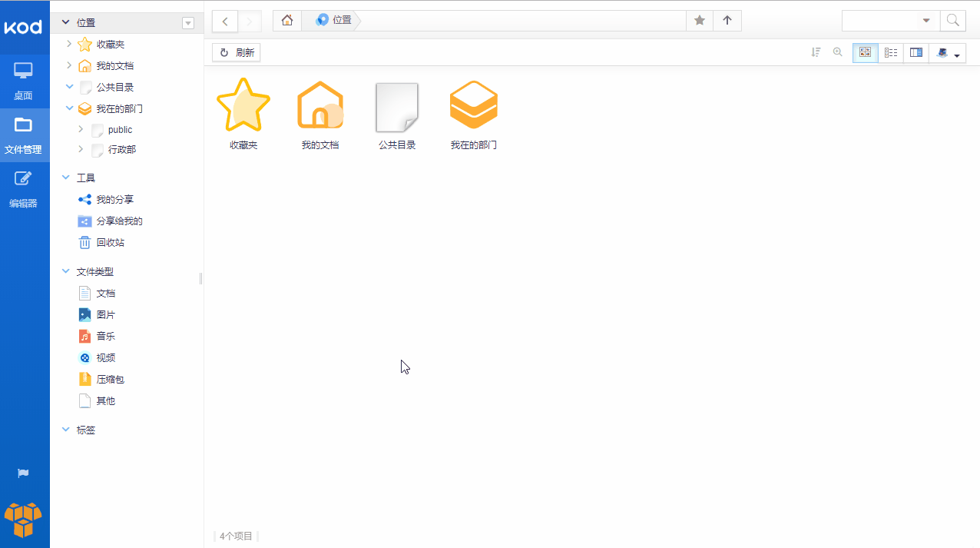Click the orange boxes logo icon

23,520
